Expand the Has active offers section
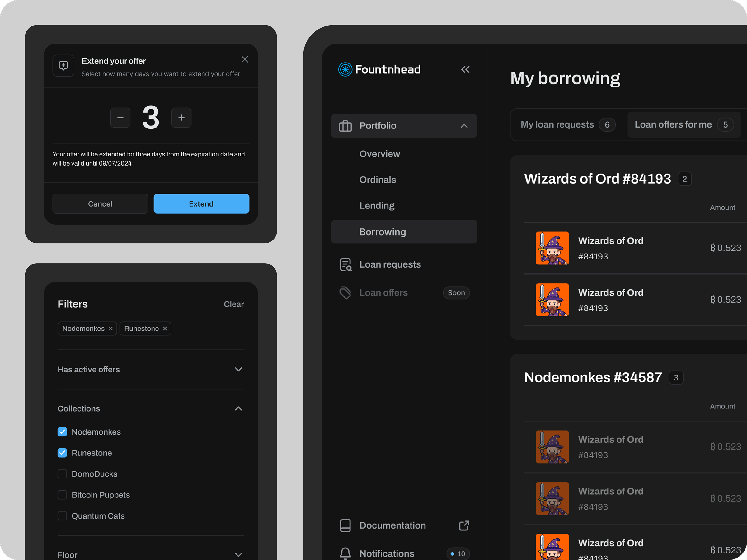The image size is (747, 560). tap(238, 369)
